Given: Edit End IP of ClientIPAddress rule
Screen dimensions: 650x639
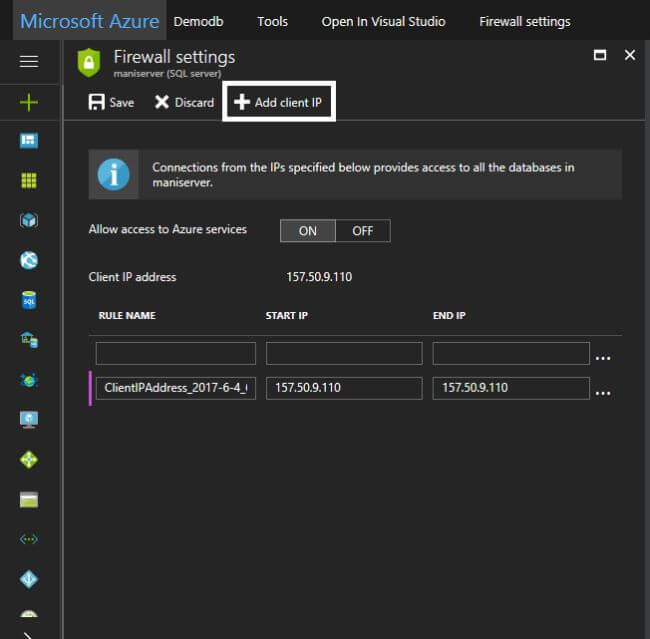Looking at the screenshot, I should (511, 388).
